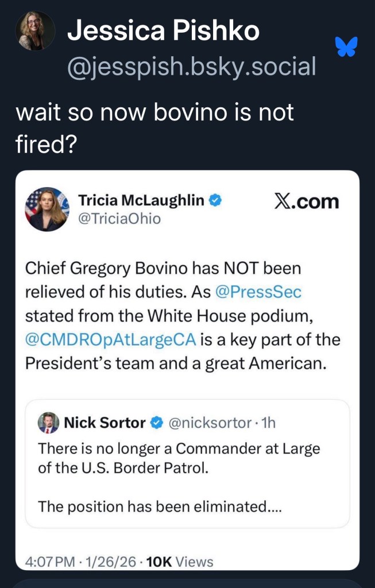Open the @PressSec mention
Screen dimensions: 375x588
[x=258, y=291]
